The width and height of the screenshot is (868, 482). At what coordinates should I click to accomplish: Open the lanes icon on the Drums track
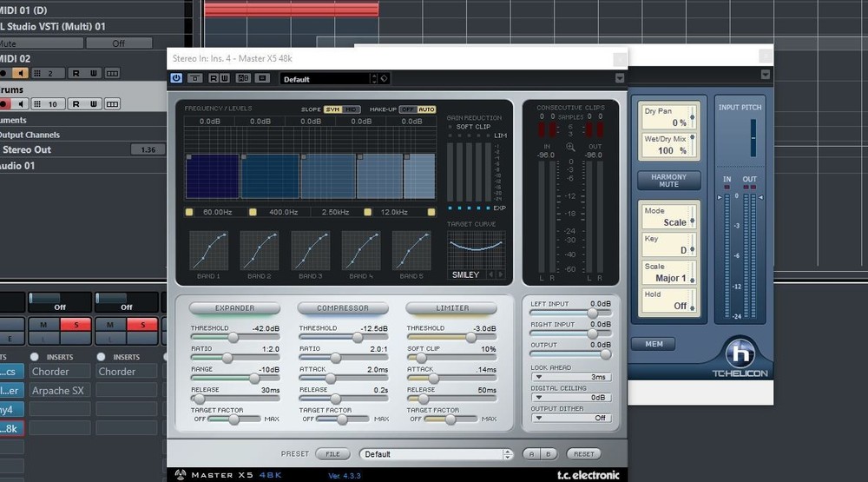[x=112, y=104]
